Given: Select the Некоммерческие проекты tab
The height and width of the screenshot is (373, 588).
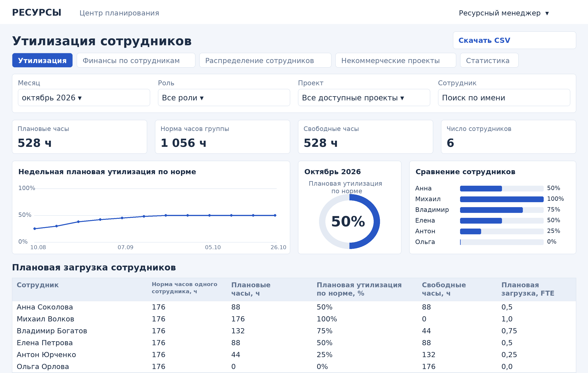Looking at the screenshot, I should pos(396,60).
